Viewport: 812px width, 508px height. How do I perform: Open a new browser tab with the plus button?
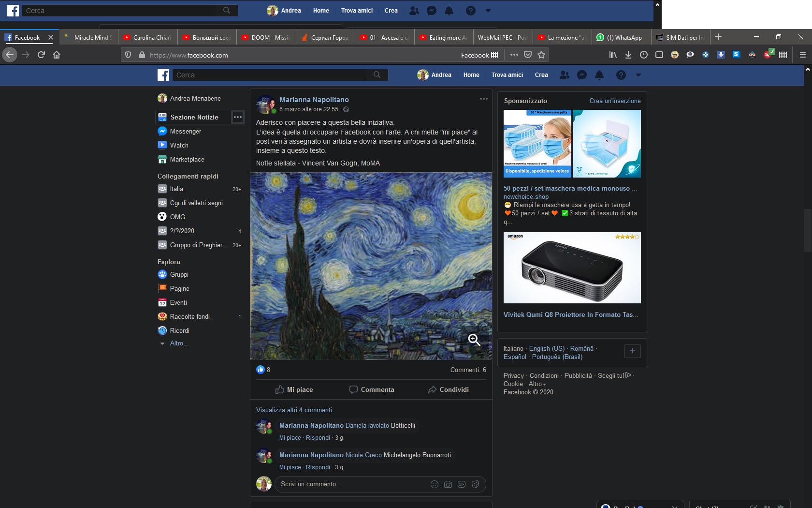(718, 37)
